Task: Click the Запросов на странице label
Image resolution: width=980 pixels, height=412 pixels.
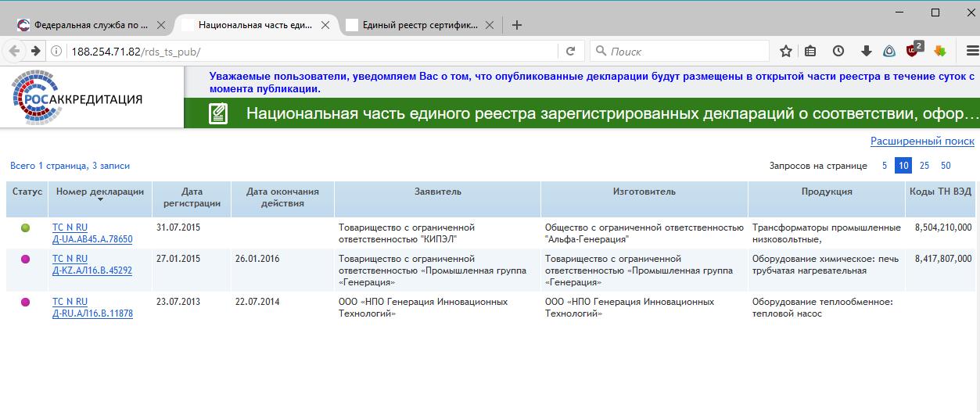Action: point(818,166)
